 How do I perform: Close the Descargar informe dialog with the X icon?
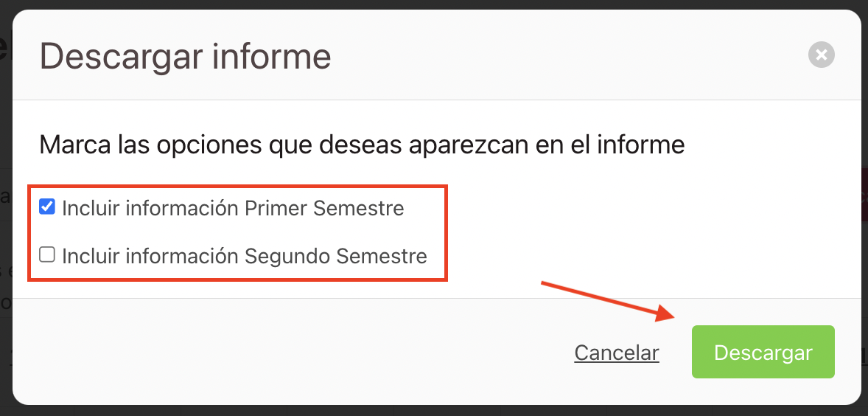(821, 55)
